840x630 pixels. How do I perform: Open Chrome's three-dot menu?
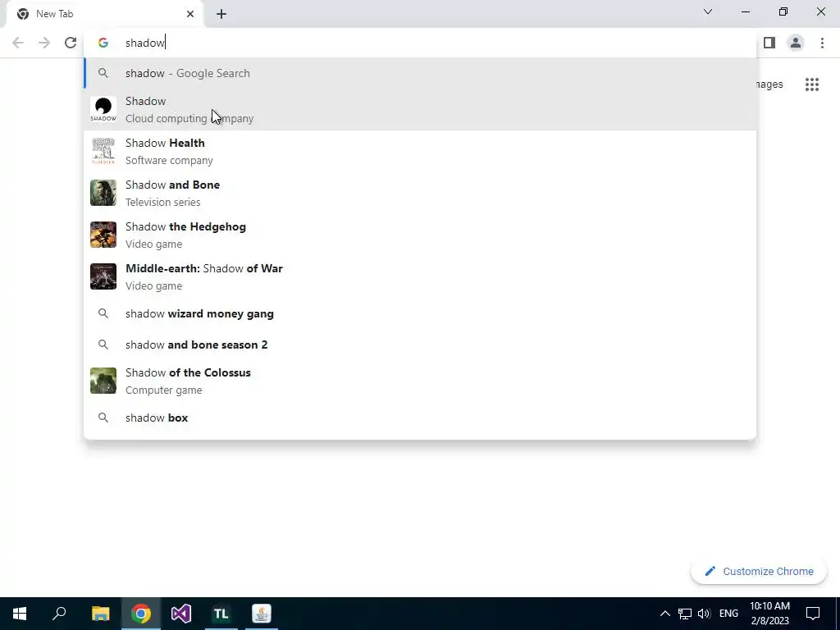coord(822,43)
